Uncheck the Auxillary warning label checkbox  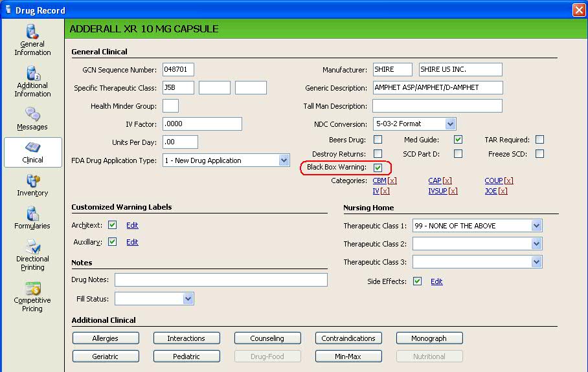tap(112, 241)
